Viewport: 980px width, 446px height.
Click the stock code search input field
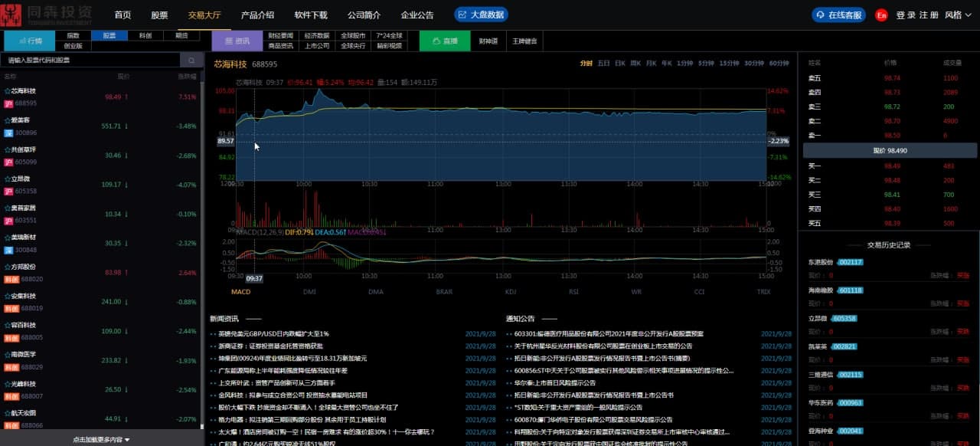pos(92,60)
